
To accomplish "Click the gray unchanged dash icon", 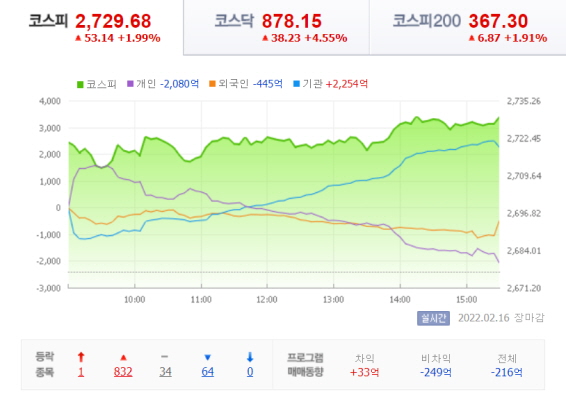I will (x=164, y=357).
